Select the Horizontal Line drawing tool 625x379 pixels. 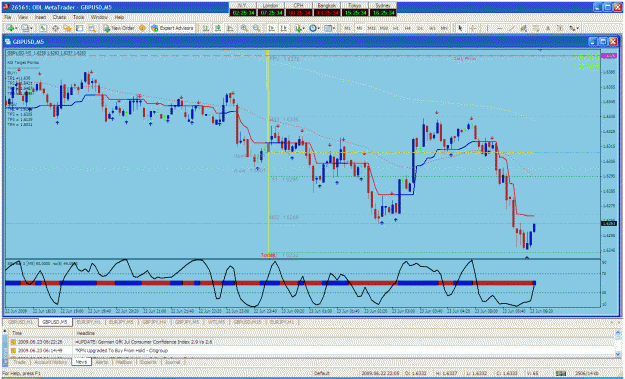500,28
